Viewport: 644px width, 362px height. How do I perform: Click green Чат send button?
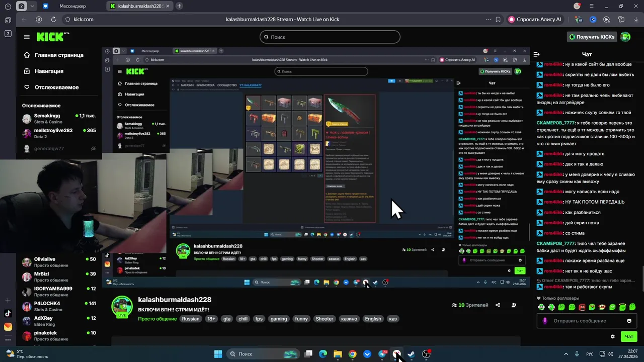(629, 336)
